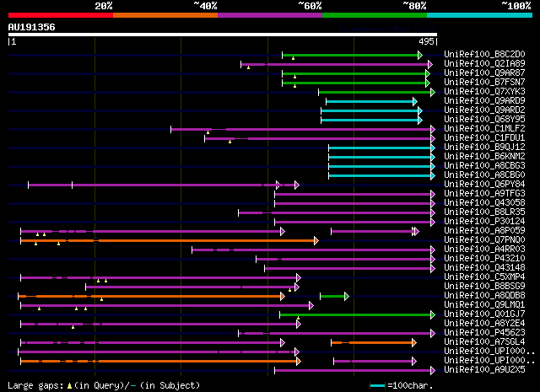Select the UniRef100_B8LR35 label
This screenshot has width=540, height=392.
pyautogui.click(x=484, y=212)
